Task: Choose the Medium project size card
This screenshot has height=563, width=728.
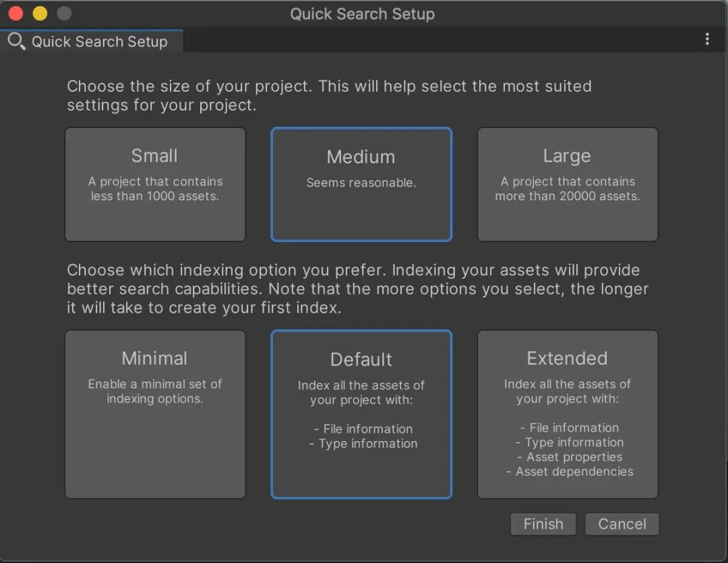Action: pyautogui.click(x=361, y=184)
